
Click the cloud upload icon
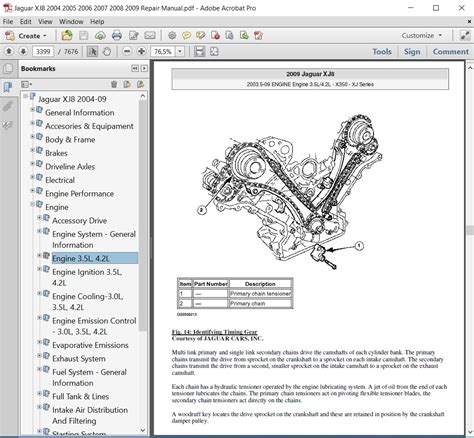100,35
